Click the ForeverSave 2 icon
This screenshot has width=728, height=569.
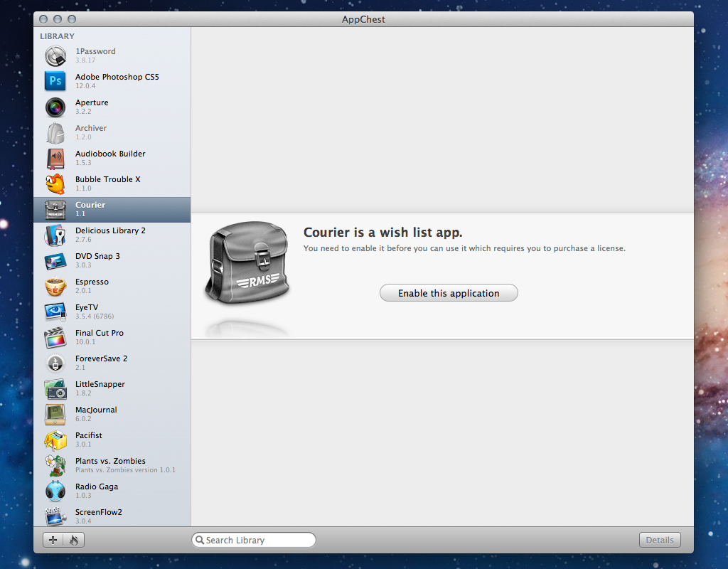click(55, 363)
